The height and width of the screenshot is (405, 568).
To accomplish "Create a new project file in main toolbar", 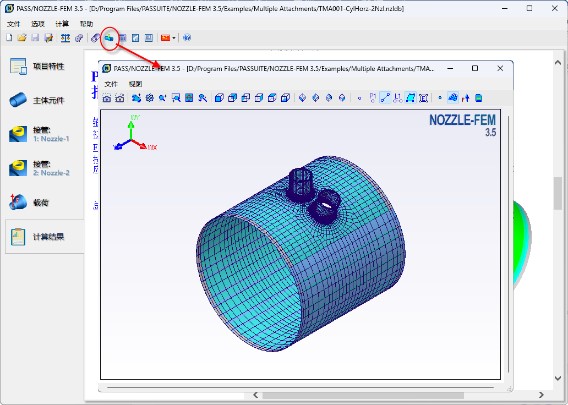I will coord(9,38).
